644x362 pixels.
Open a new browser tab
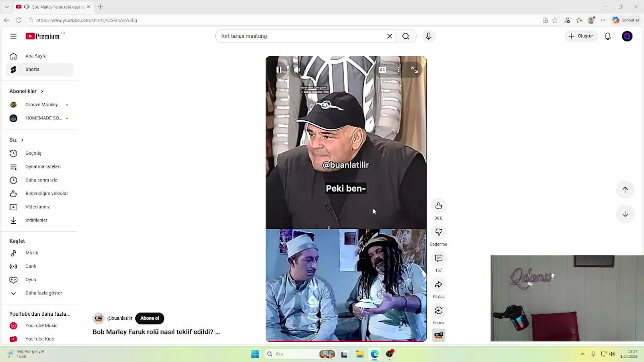click(101, 7)
